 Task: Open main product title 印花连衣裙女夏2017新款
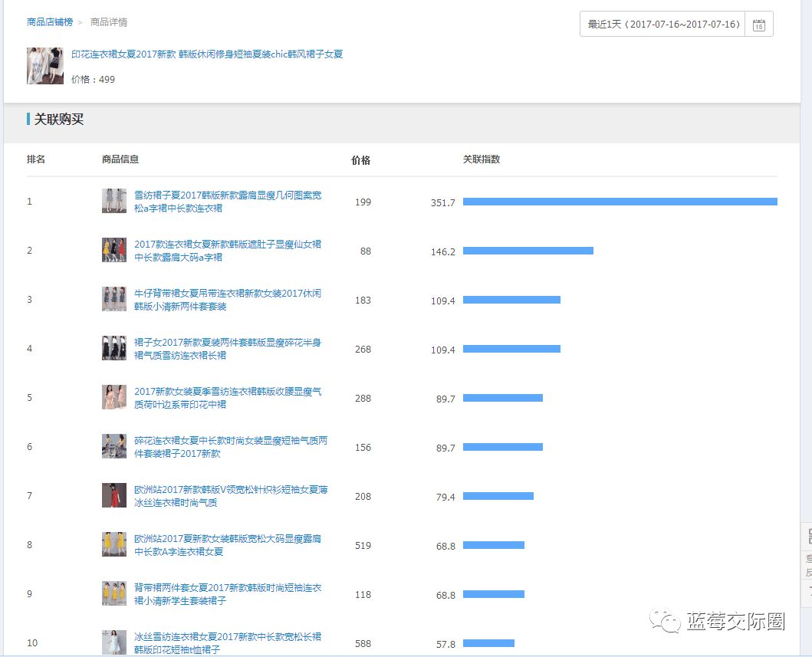tap(207, 54)
